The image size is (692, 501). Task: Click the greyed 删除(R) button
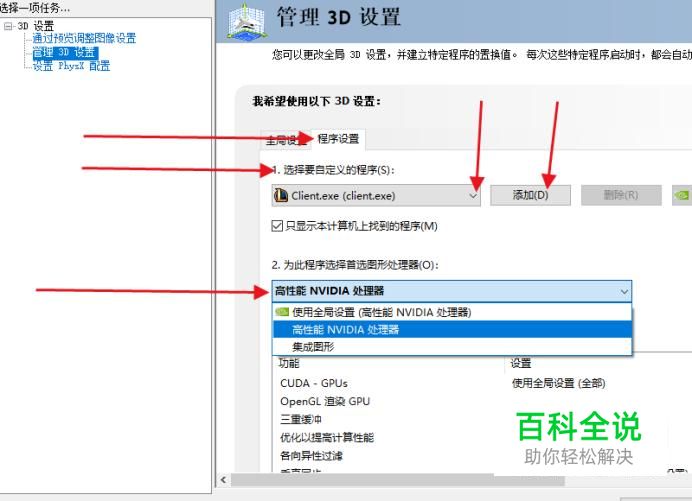click(621, 195)
